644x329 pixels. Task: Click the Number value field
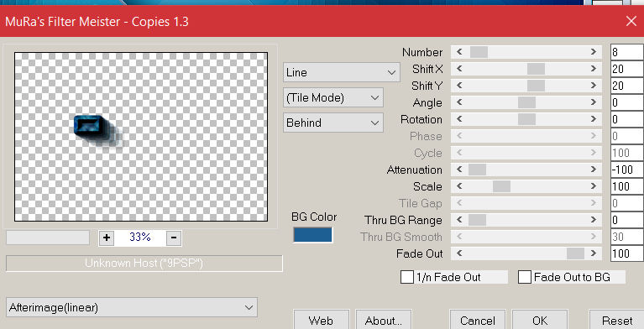627,52
